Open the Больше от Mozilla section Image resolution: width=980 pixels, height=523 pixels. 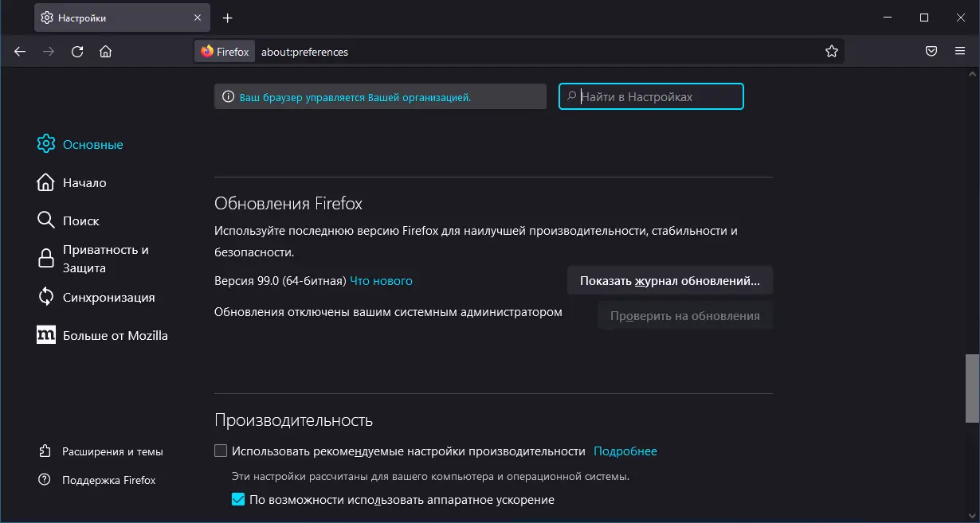pyautogui.click(x=115, y=335)
